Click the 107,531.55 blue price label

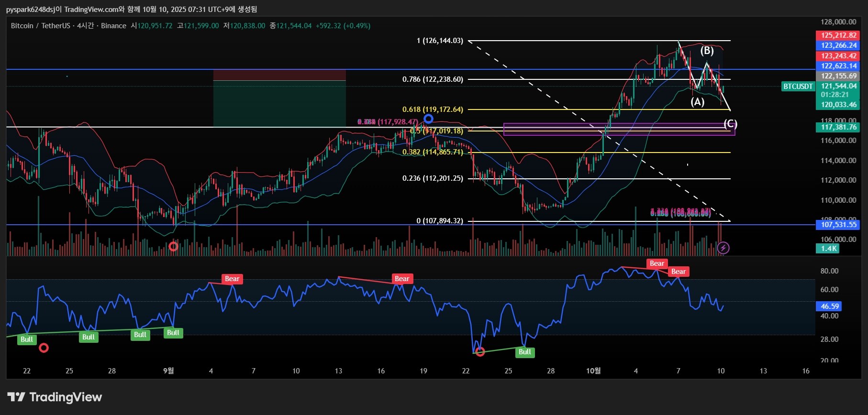(x=838, y=225)
